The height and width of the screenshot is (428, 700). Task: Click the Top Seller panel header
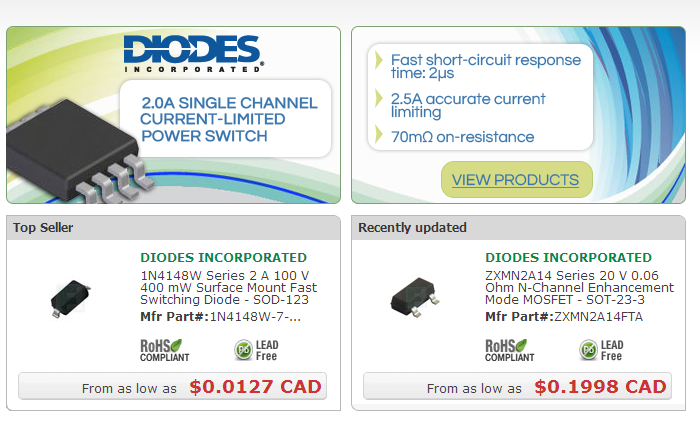tap(173, 228)
